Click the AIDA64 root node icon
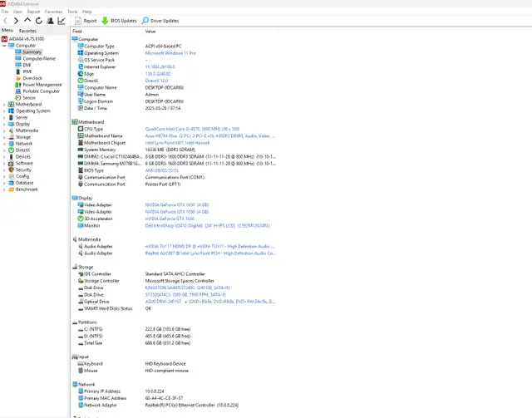The width and height of the screenshot is (532, 418). pyautogui.click(x=4, y=39)
